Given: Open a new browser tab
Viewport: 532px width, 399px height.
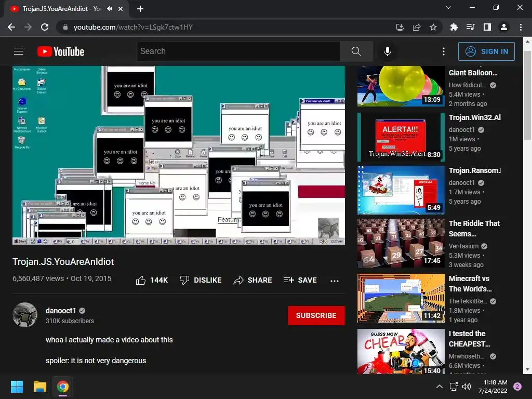Looking at the screenshot, I should tap(140, 9).
